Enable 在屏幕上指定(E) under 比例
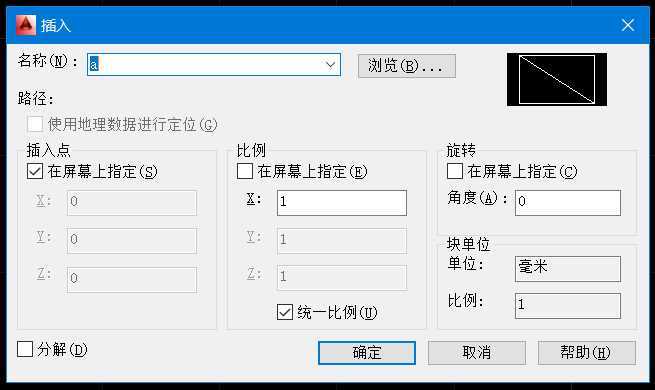The width and height of the screenshot is (655, 390). tap(245, 171)
